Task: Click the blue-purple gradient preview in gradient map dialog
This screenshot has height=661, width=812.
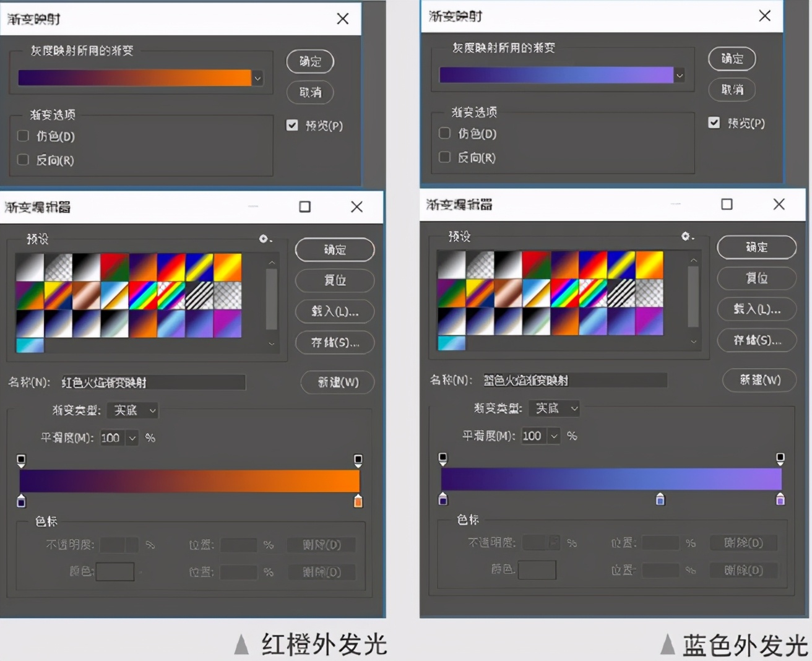Action: click(556, 75)
